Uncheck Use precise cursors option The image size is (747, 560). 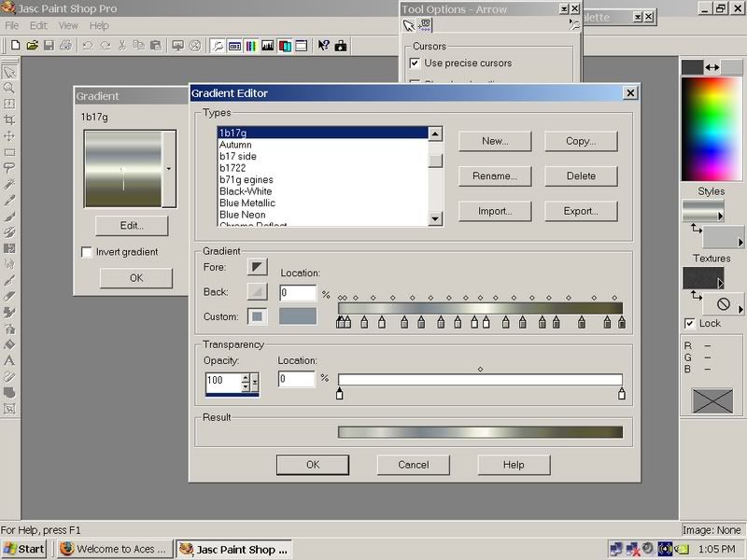pos(415,63)
